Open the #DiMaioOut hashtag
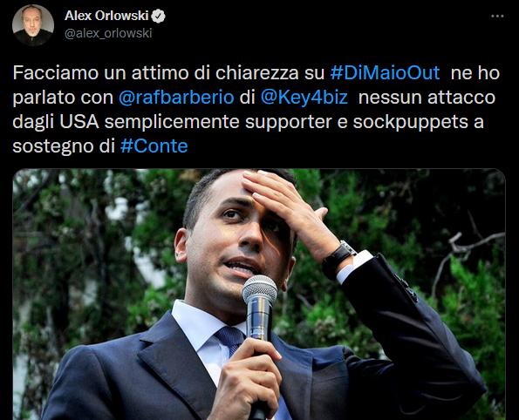The image size is (519, 420). (385, 72)
